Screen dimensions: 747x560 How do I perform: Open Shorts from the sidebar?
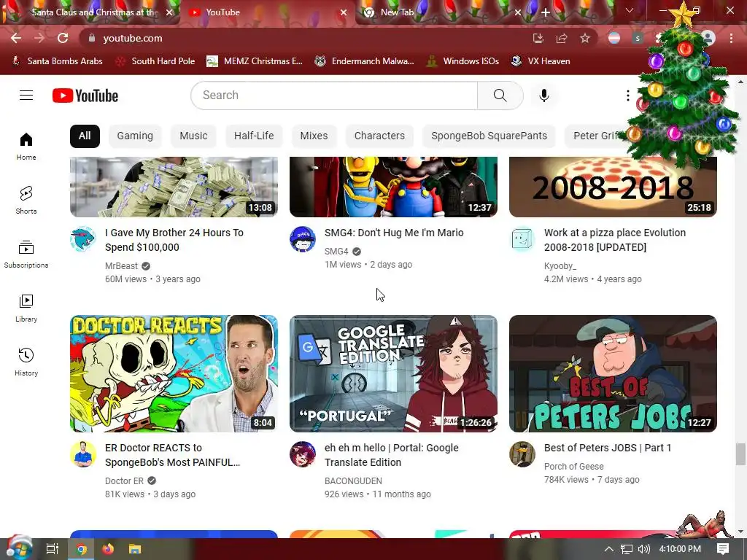point(26,200)
